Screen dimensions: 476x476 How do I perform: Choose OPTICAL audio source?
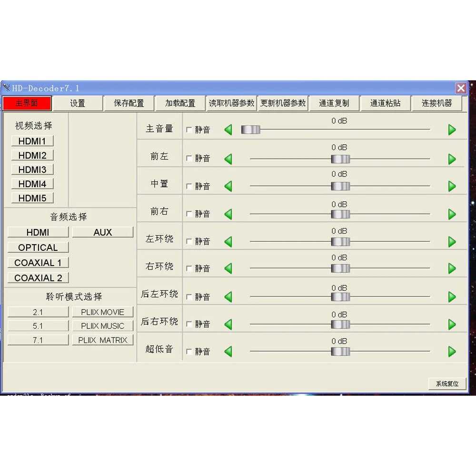38,248
